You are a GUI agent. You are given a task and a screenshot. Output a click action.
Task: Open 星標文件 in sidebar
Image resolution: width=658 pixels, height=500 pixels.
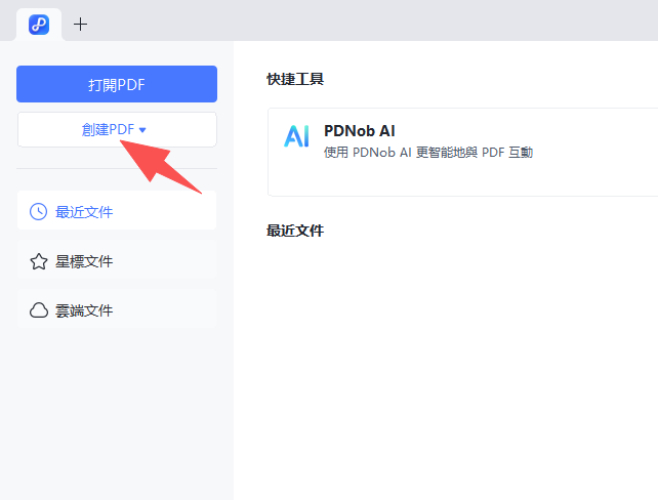point(117,260)
